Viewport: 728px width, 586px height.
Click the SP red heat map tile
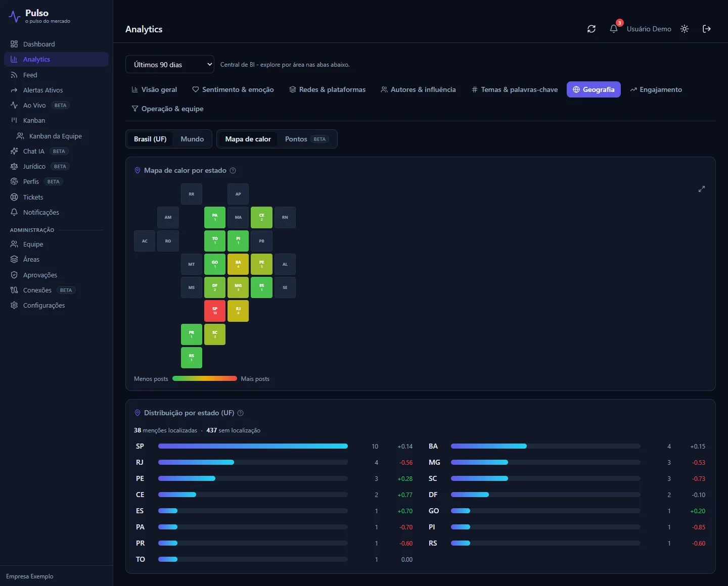215,311
